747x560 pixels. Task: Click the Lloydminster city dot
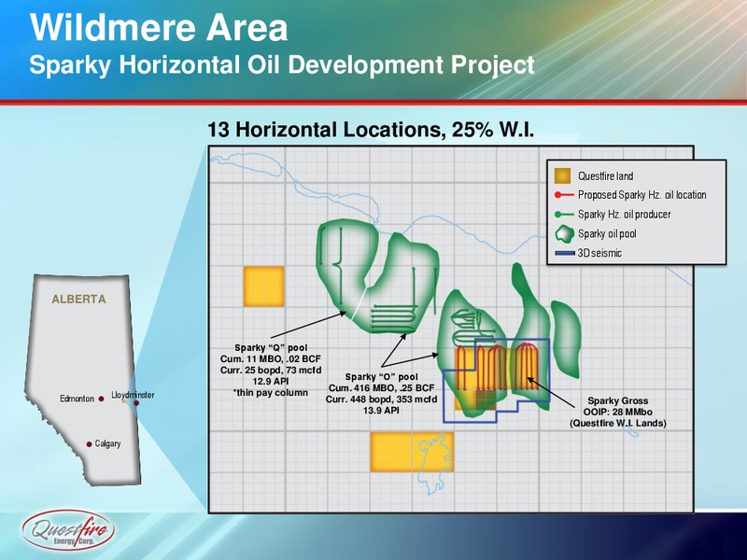[136, 403]
